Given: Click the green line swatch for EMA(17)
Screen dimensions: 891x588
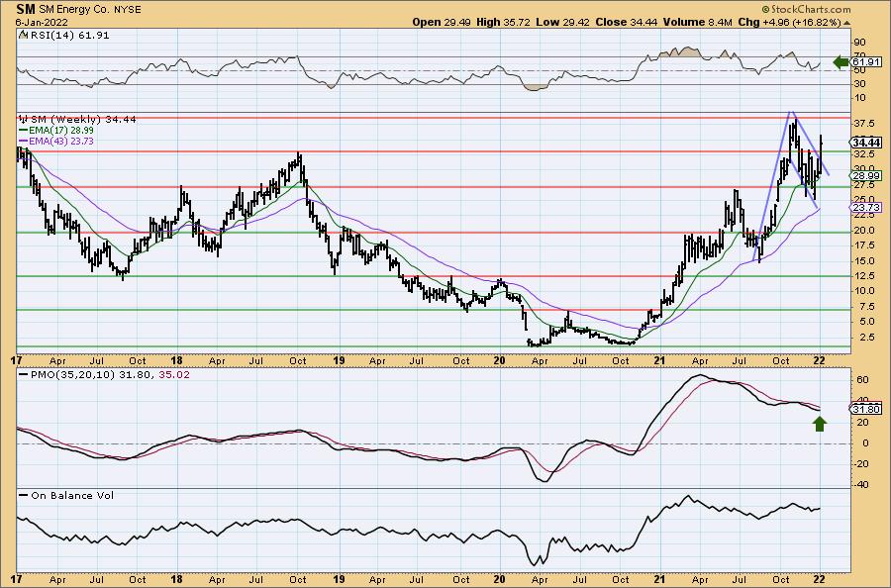Looking at the screenshot, I should pos(24,130).
